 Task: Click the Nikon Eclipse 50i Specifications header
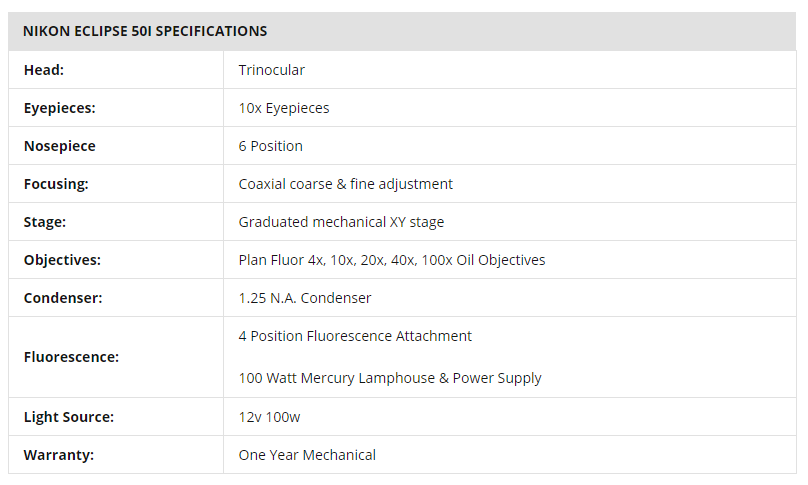click(145, 31)
